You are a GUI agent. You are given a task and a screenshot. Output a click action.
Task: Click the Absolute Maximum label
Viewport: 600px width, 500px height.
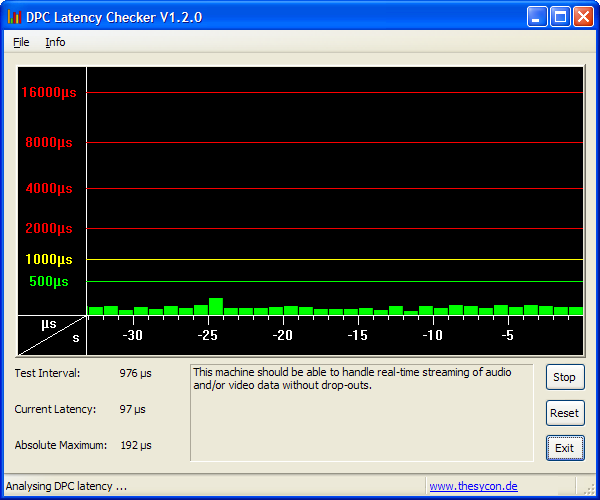click(x=61, y=445)
